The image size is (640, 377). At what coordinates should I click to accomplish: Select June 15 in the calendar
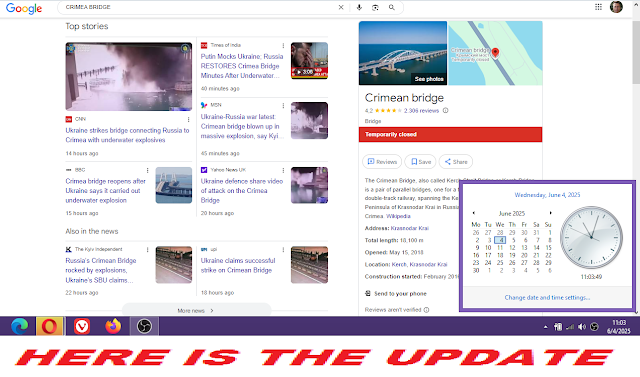[549, 248]
